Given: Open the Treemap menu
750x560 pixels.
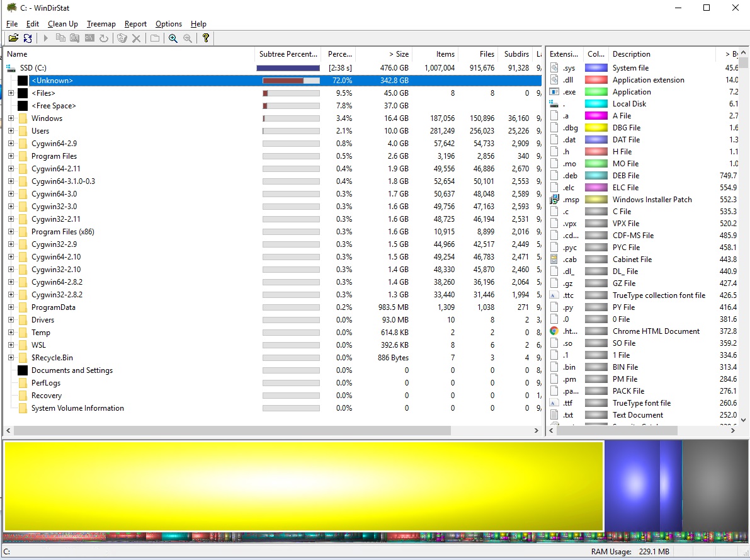Looking at the screenshot, I should [x=101, y=24].
